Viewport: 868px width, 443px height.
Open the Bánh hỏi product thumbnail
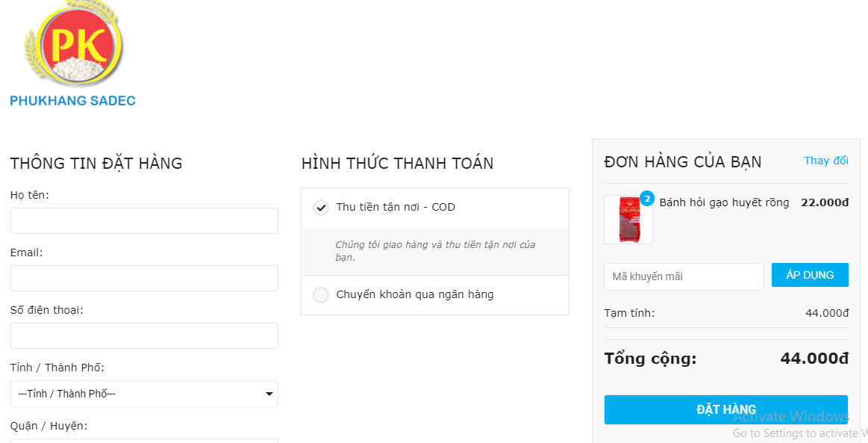tap(628, 221)
